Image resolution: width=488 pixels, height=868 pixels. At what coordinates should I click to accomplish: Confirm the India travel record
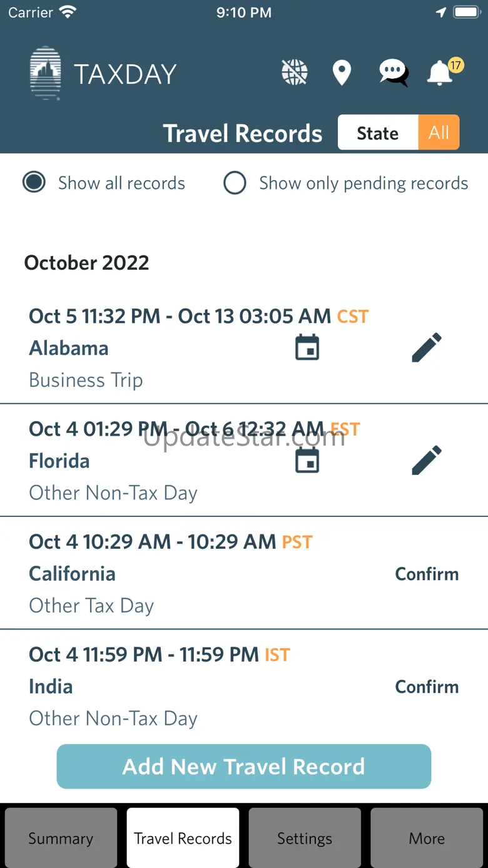tap(427, 687)
